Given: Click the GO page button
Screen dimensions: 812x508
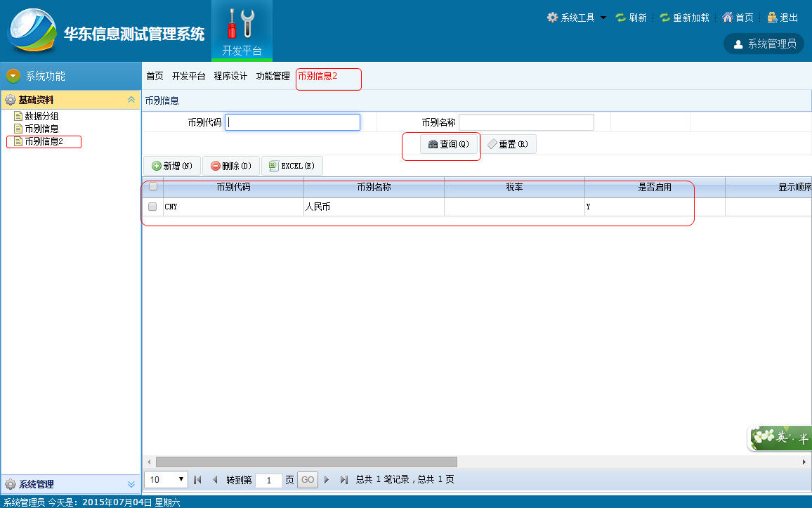Looking at the screenshot, I should [308, 480].
